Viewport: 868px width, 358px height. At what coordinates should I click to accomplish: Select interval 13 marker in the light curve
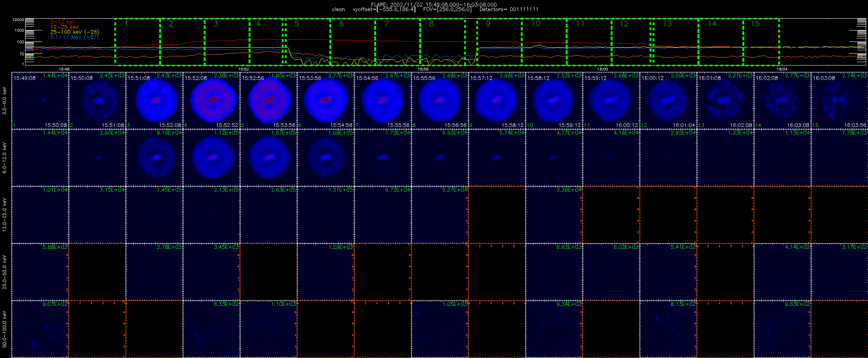[x=667, y=24]
